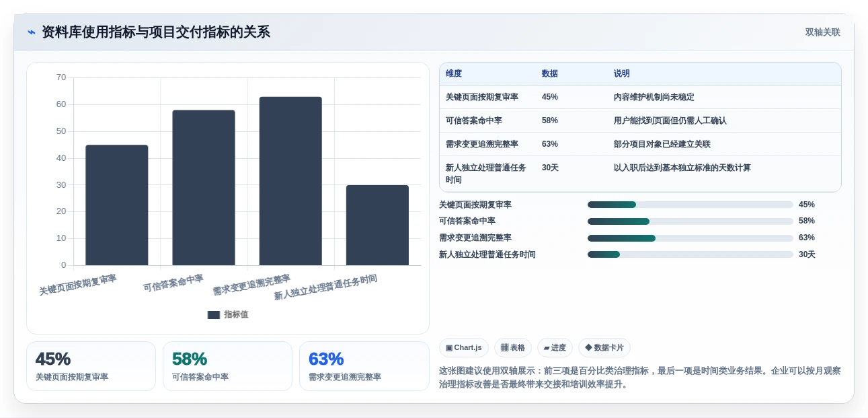Click the 需求变更追溯完整率 progress bar
Viewport: 868px width, 418px height.
(x=691, y=238)
